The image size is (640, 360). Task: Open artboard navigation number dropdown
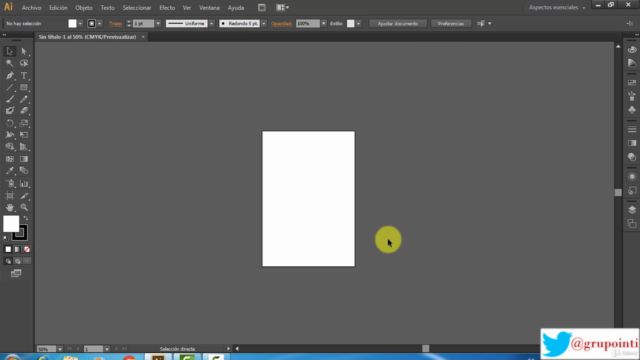107,349
